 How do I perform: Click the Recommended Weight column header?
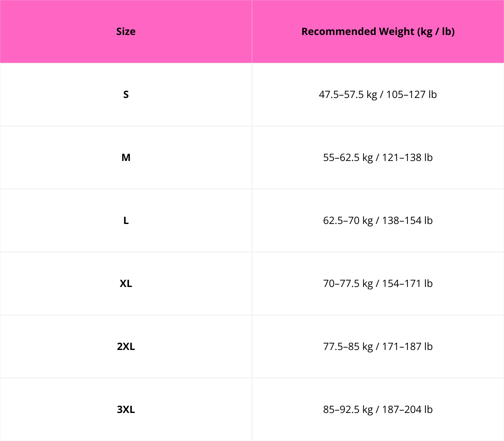(378, 31)
